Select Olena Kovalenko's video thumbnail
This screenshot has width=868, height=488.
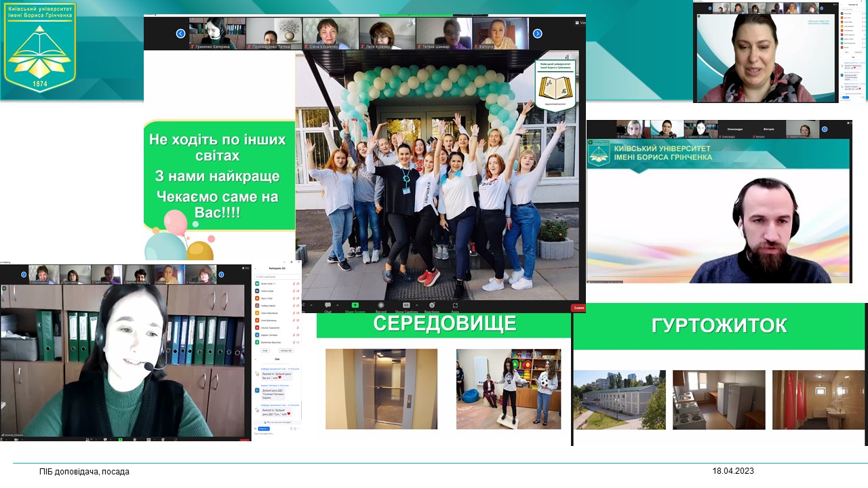330,33
